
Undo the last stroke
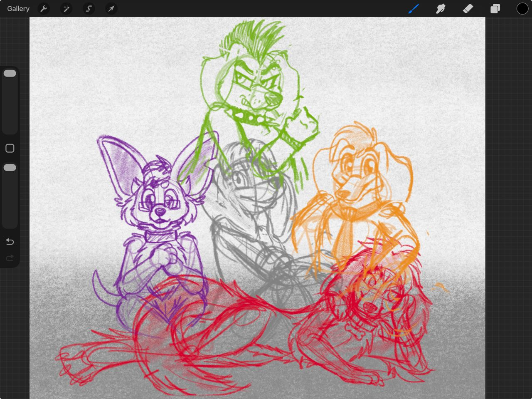pos(10,242)
